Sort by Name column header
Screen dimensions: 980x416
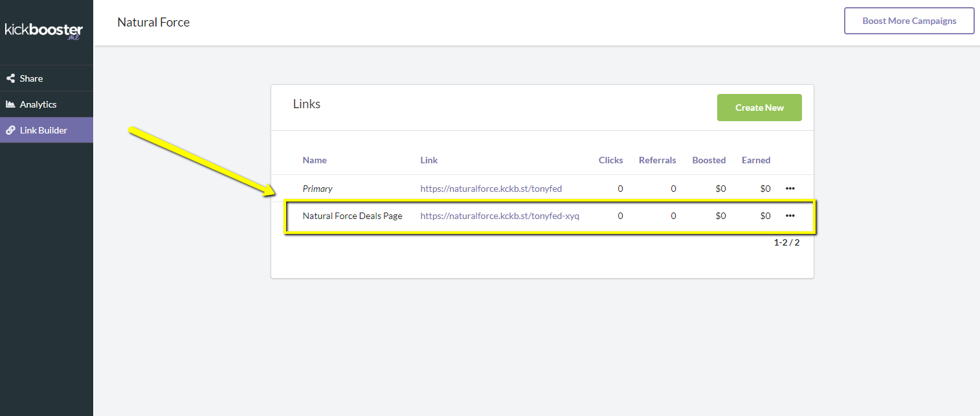coord(315,160)
